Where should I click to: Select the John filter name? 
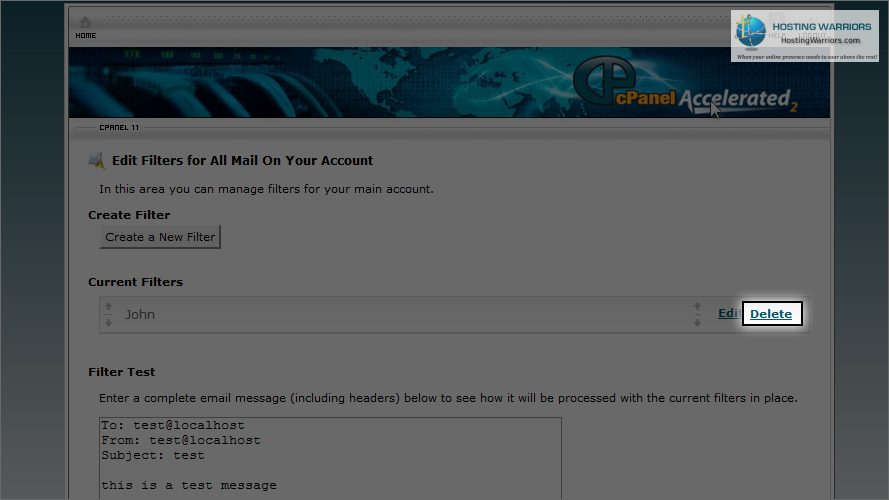tap(140, 315)
